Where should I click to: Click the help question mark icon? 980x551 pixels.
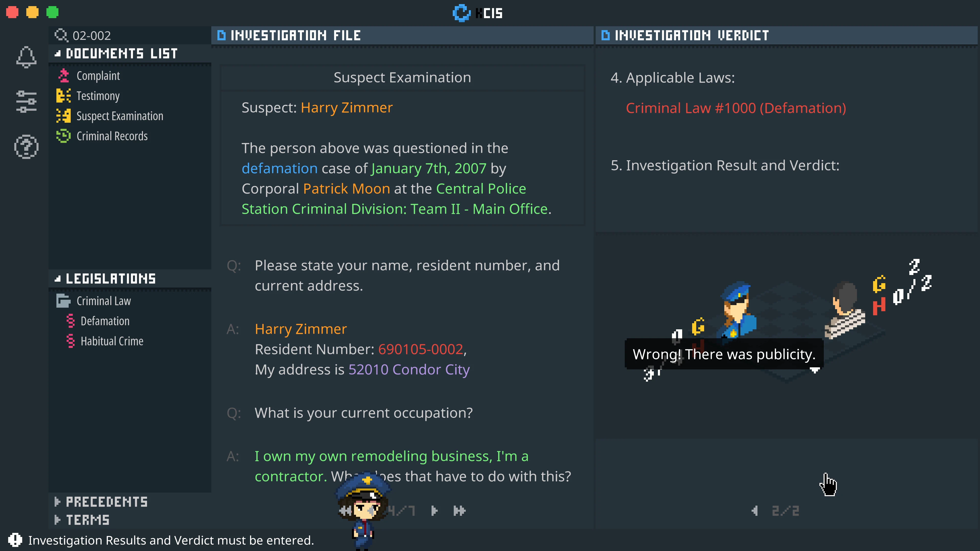click(26, 146)
